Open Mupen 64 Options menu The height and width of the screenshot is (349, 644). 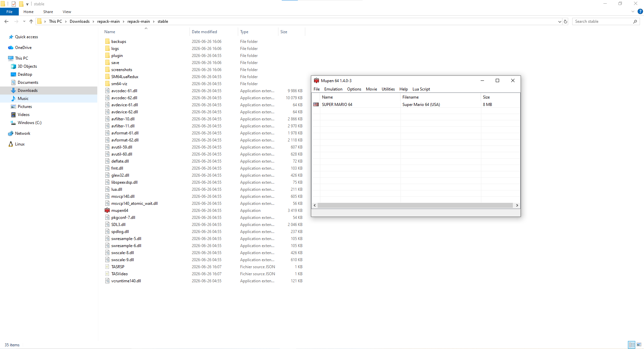point(354,89)
